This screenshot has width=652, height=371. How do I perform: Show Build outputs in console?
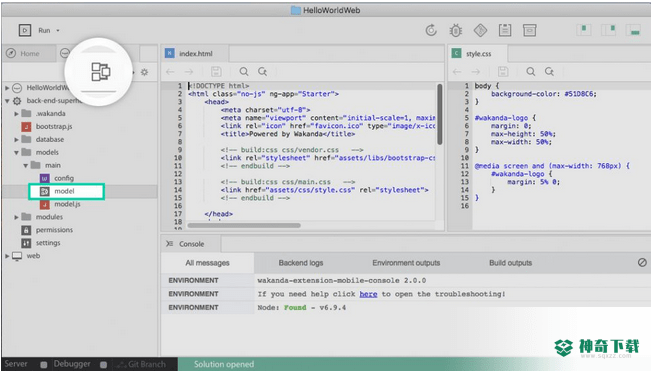510,263
